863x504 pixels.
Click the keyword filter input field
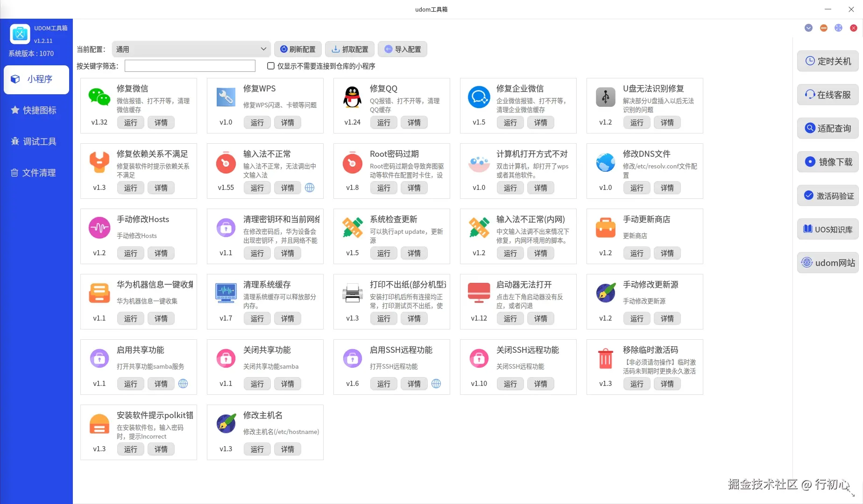point(190,66)
